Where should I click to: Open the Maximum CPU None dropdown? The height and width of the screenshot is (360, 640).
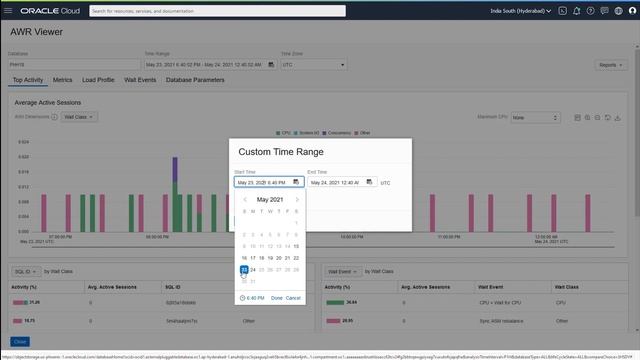pyautogui.click(x=535, y=118)
